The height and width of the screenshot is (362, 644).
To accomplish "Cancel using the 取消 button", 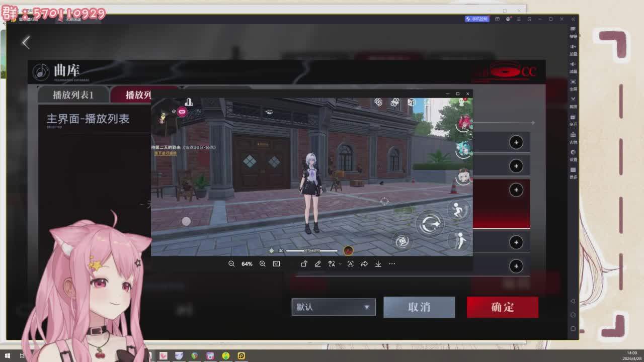I will pyautogui.click(x=419, y=307).
